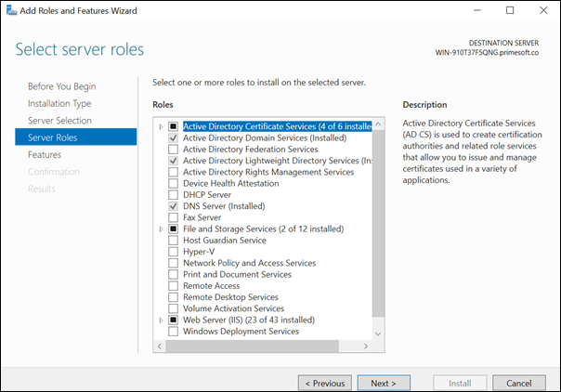Enable Host Guardian Service role
The image size is (561, 392).
pyautogui.click(x=173, y=241)
